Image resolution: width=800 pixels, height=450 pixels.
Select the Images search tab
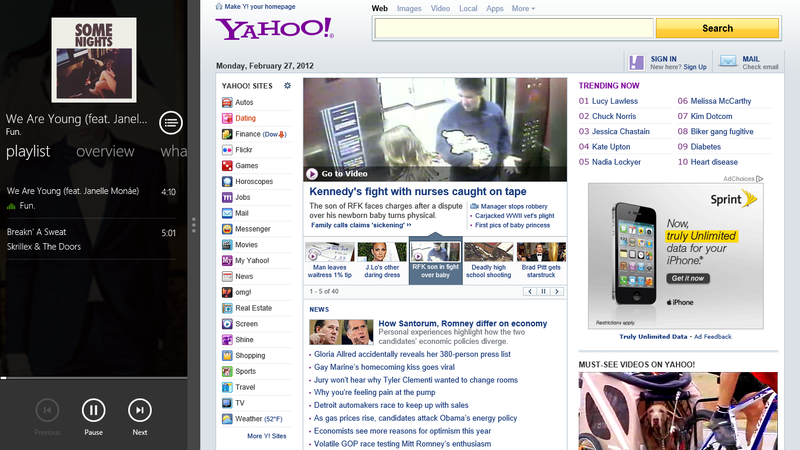[x=409, y=9]
